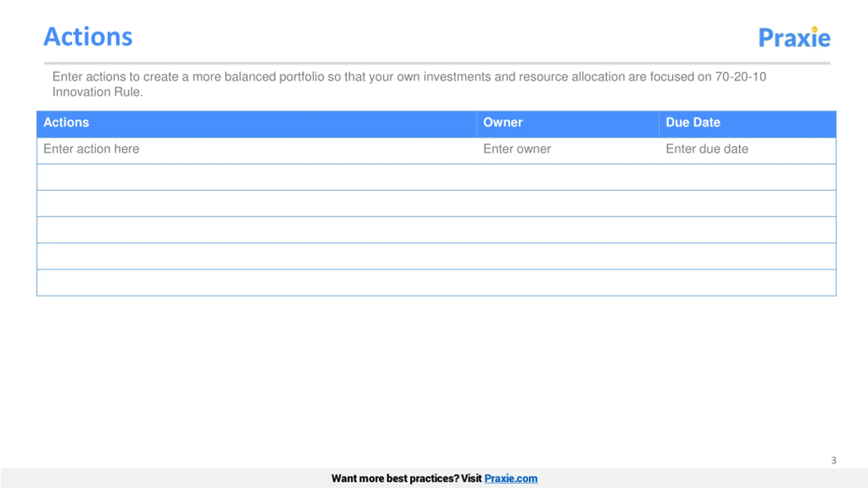Open the Praxie.com link
Screen dimensions: 868x488
point(511,478)
